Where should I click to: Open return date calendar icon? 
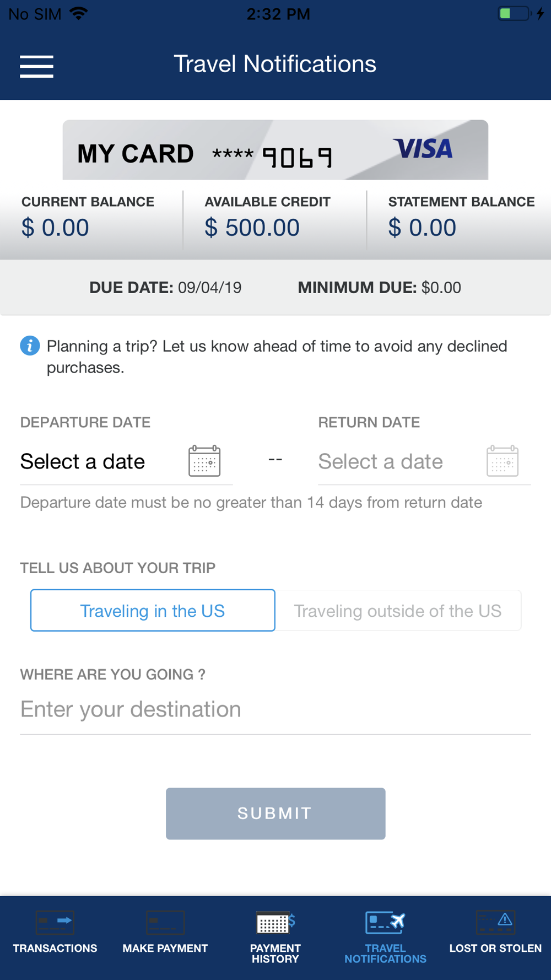[x=503, y=461]
